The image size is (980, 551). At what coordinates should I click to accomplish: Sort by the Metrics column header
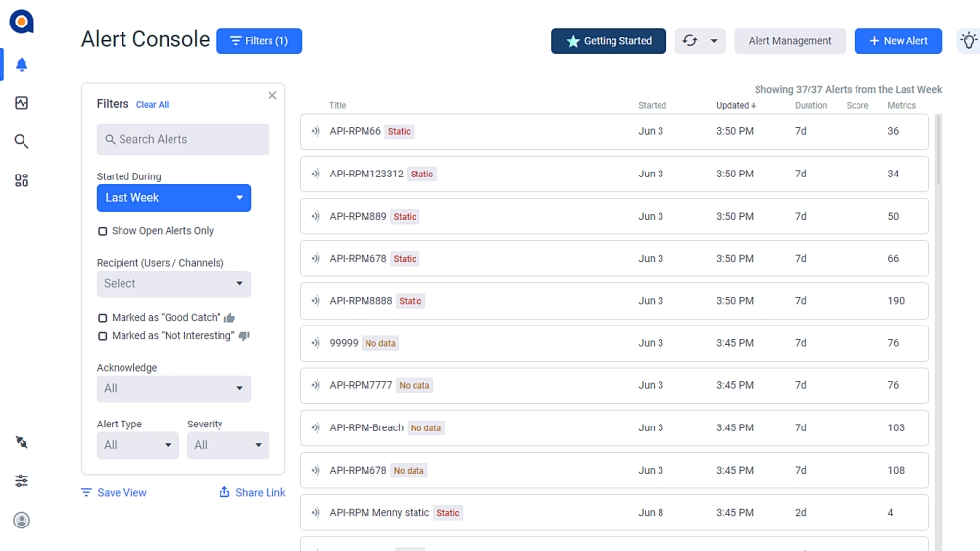(902, 105)
